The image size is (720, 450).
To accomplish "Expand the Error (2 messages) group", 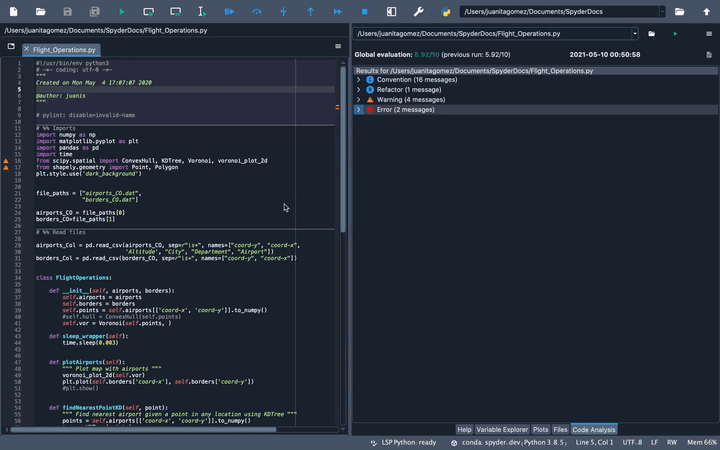I will [359, 109].
